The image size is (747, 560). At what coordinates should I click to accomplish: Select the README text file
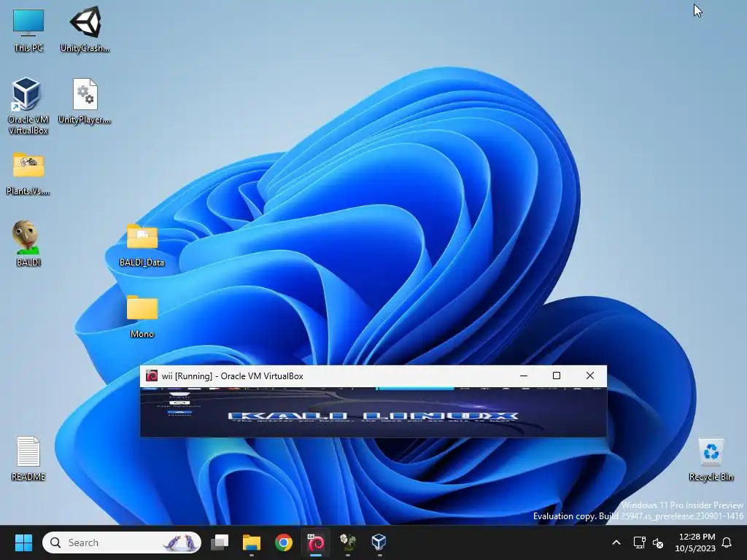point(28,458)
